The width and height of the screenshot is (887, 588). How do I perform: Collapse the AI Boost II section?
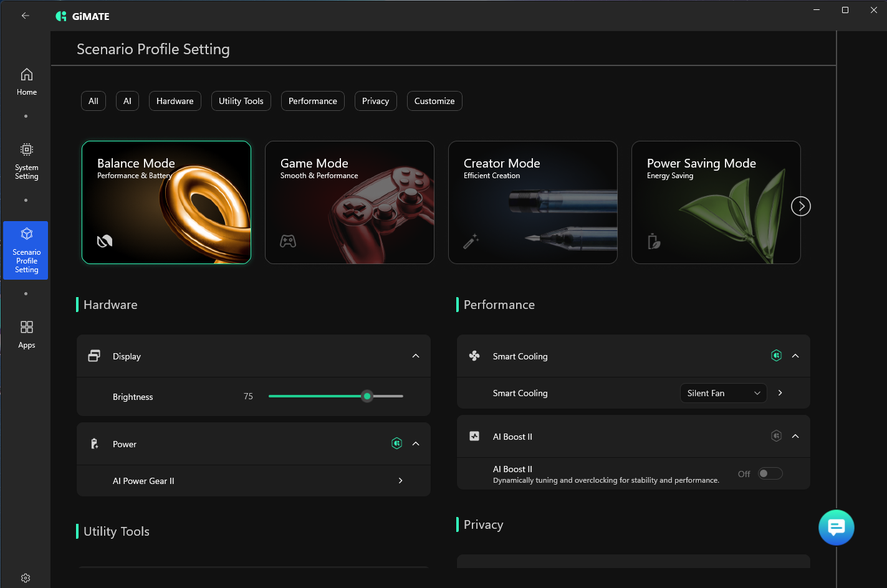coord(795,436)
